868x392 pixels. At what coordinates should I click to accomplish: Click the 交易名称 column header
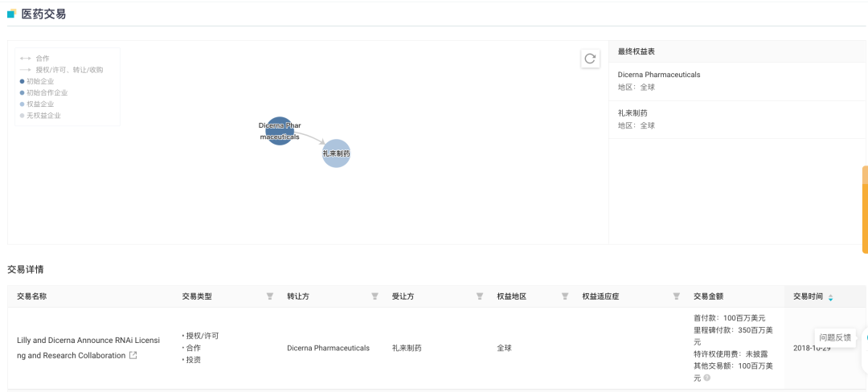(32, 296)
